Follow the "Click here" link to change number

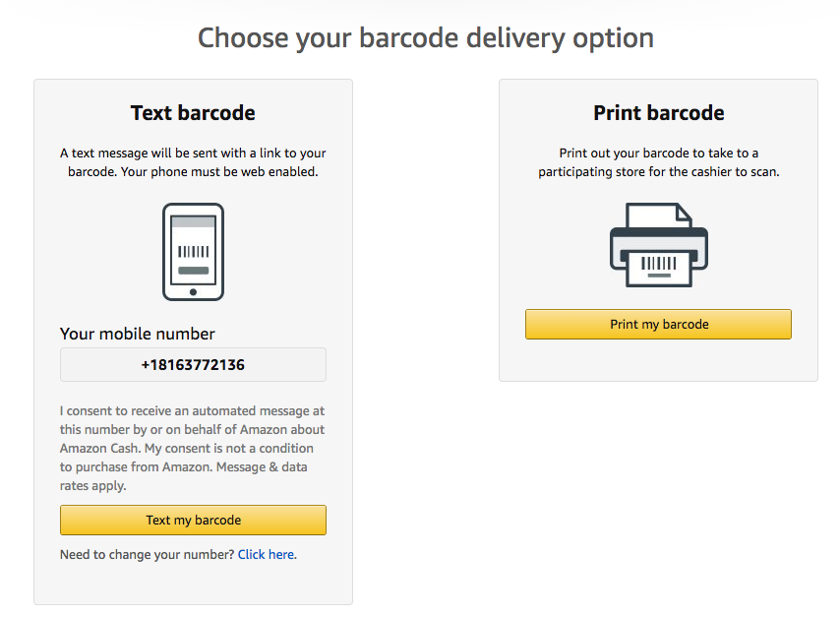click(x=266, y=555)
